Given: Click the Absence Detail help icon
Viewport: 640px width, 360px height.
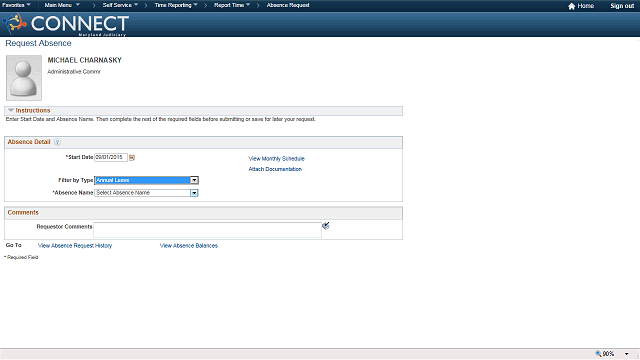Looking at the screenshot, I should (x=58, y=142).
